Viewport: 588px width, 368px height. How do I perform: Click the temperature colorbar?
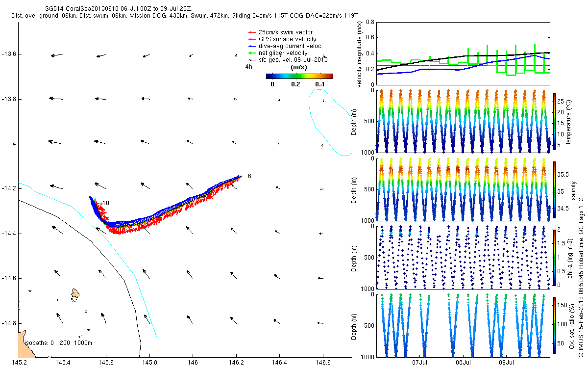point(554,121)
